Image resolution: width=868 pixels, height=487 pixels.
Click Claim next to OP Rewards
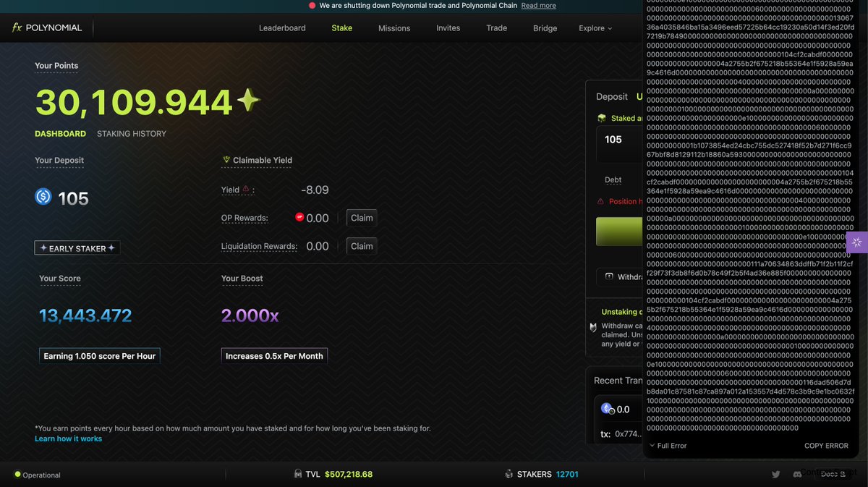point(361,217)
